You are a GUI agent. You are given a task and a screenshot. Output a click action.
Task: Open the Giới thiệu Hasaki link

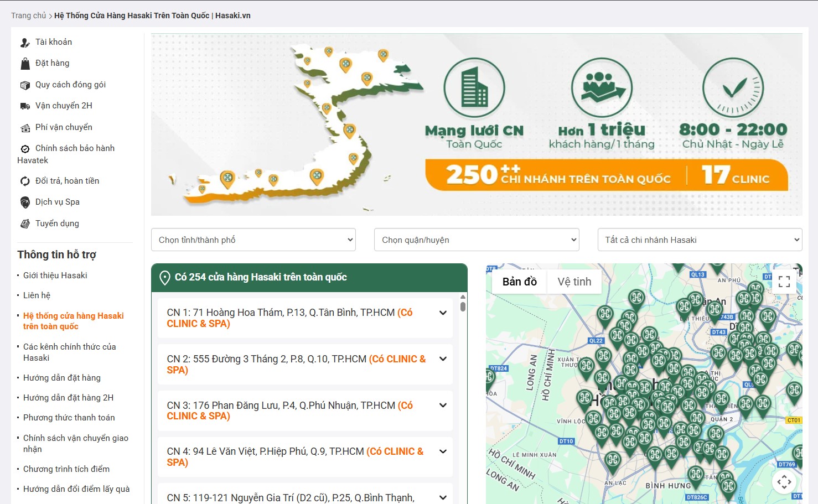pyautogui.click(x=55, y=276)
